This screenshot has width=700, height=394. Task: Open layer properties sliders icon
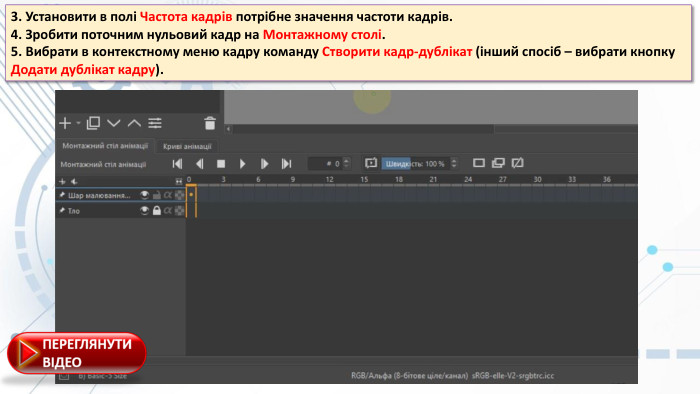155,123
